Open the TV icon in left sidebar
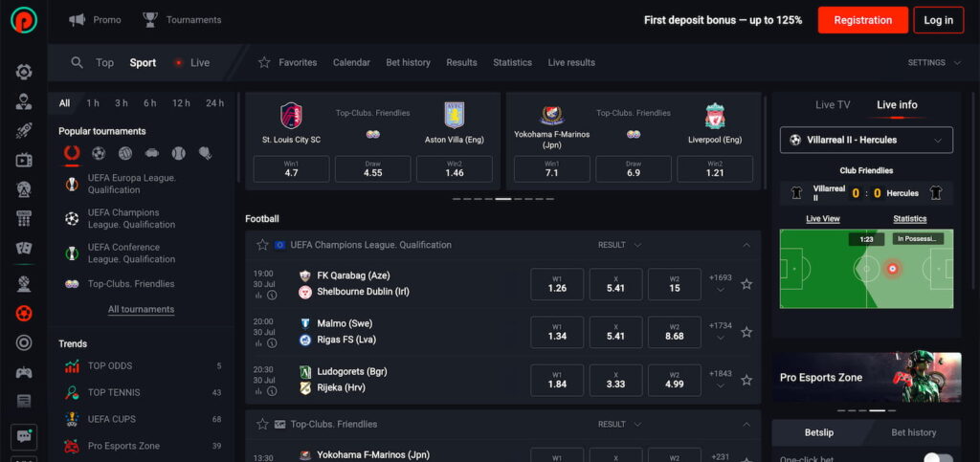Screen dimensions: 980x462 pyautogui.click(x=24, y=160)
